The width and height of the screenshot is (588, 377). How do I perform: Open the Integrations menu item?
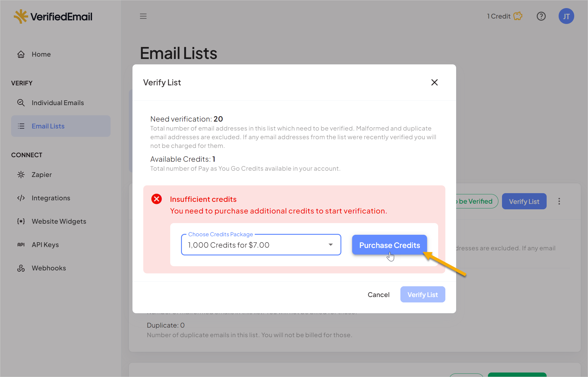point(50,198)
